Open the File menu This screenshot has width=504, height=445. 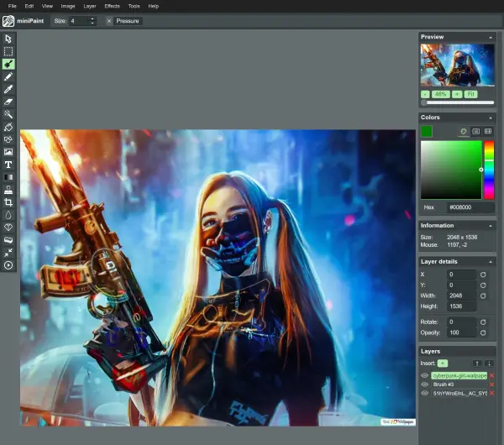tap(13, 6)
